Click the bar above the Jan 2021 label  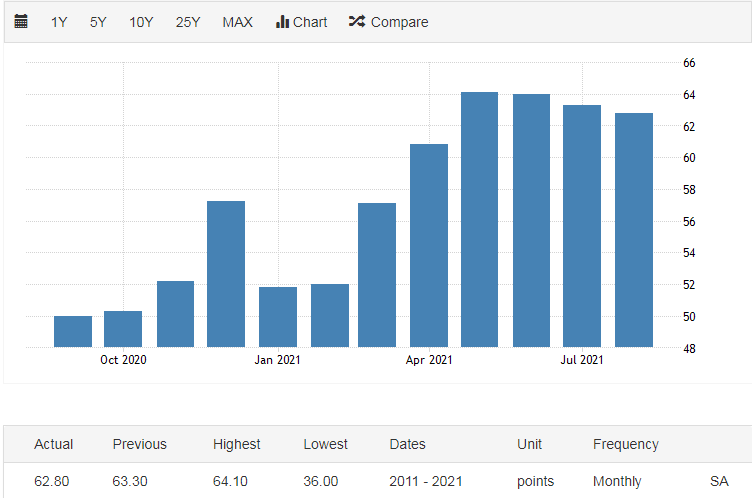coord(278,317)
